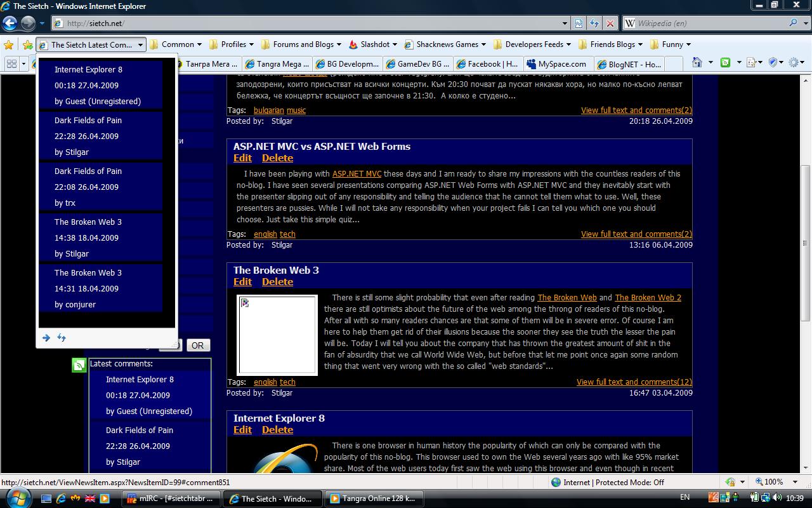Click Show Desktop quick launch icon
This screenshot has height=508, width=812.
(46, 498)
